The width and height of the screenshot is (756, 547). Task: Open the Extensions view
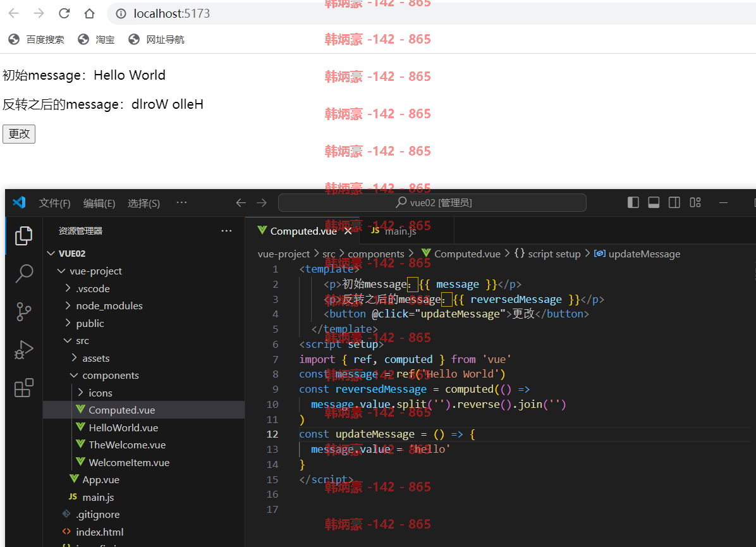[23, 388]
